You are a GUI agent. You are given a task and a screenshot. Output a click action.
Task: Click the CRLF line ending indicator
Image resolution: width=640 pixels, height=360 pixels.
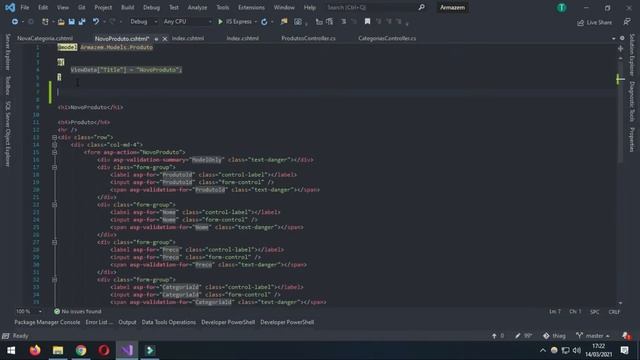click(x=614, y=312)
